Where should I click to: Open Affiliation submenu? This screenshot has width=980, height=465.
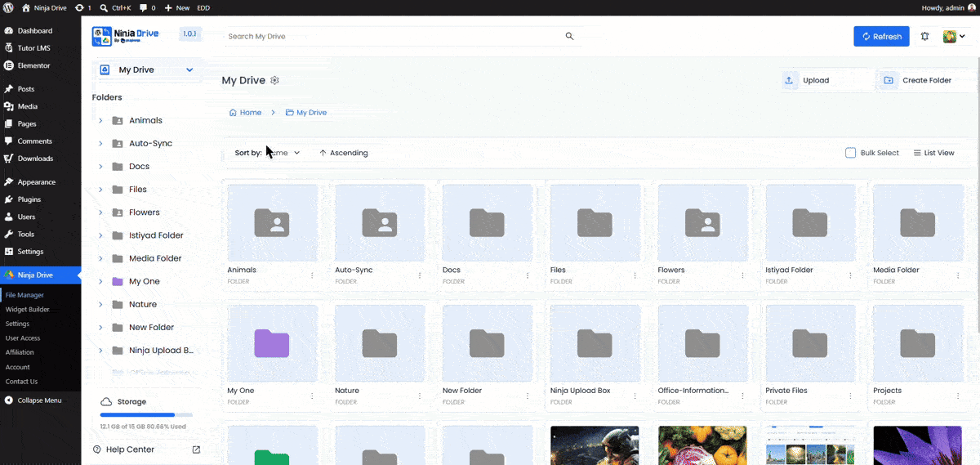20,352
